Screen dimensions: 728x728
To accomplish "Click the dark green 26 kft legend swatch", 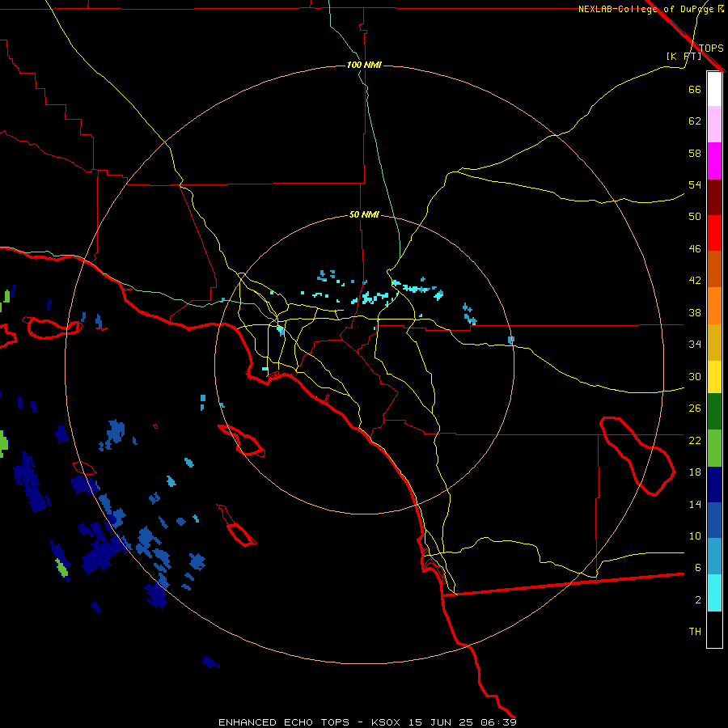I will coord(714,412).
